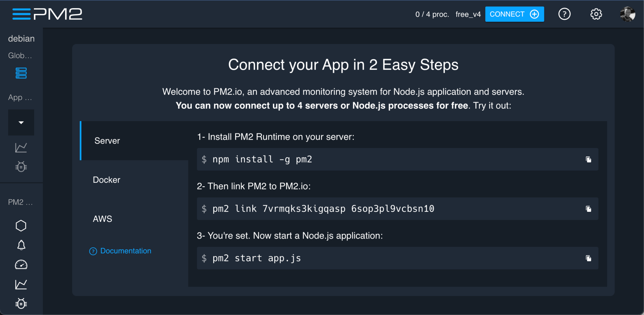
Task: Click the pm2 start app.js text
Action: click(x=257, y=258)
